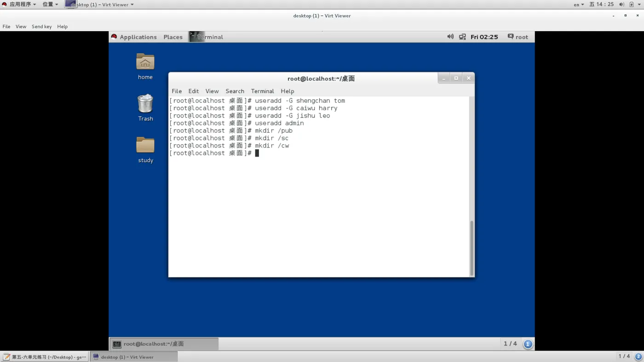This screenshot has height=362, width=644.
Task: Open Virt Viewer File menu
Action: click(x=6, y=27)
